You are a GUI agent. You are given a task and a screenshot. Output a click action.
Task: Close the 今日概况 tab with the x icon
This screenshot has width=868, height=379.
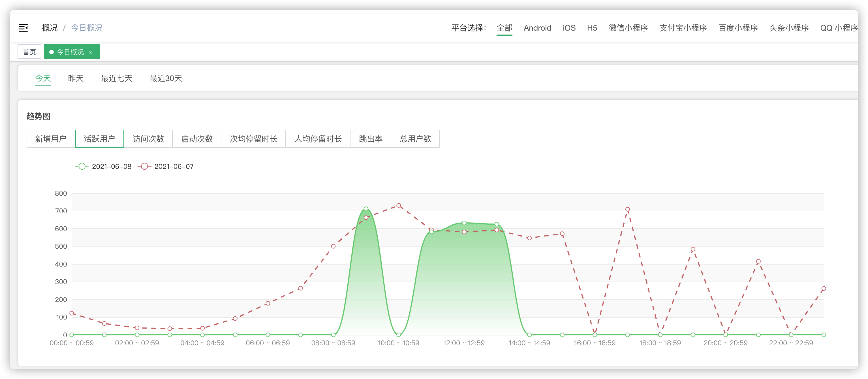coord(90,52)
